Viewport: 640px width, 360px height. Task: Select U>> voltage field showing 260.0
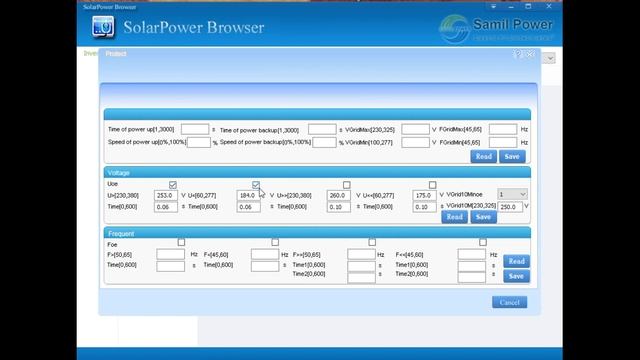coord(338,196)
